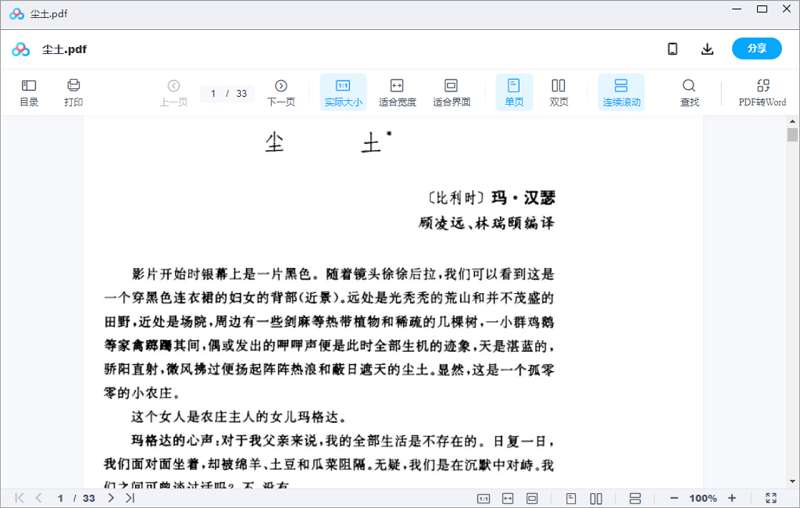
Task: Click the download icon in header
Action: point(708,49)
